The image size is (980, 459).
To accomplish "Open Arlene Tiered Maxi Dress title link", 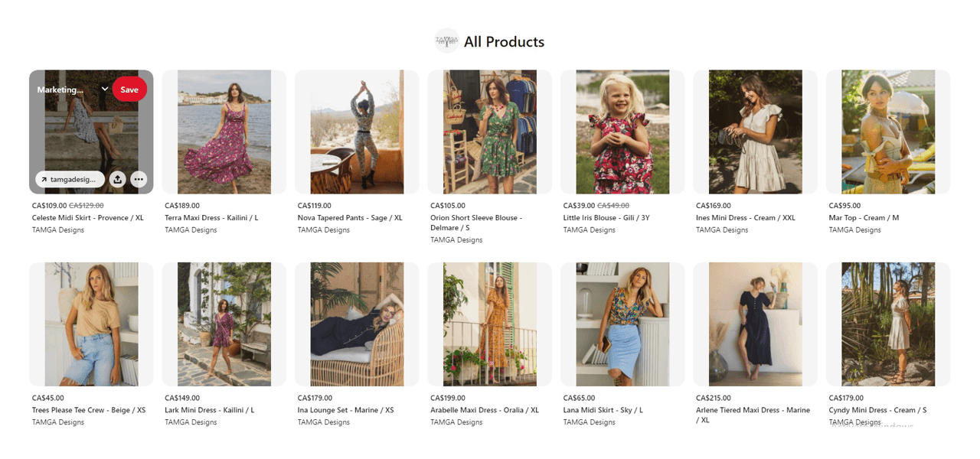I will point(752,411).
